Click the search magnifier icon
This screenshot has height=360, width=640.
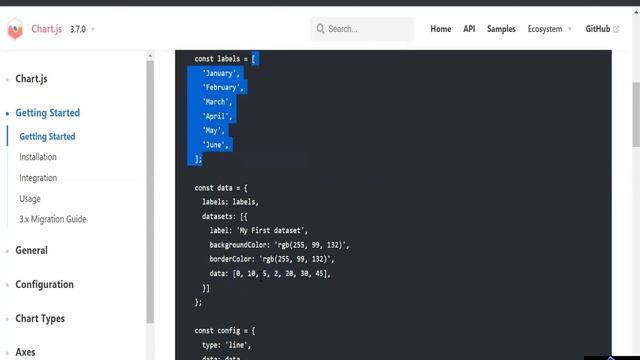[320, 29]
